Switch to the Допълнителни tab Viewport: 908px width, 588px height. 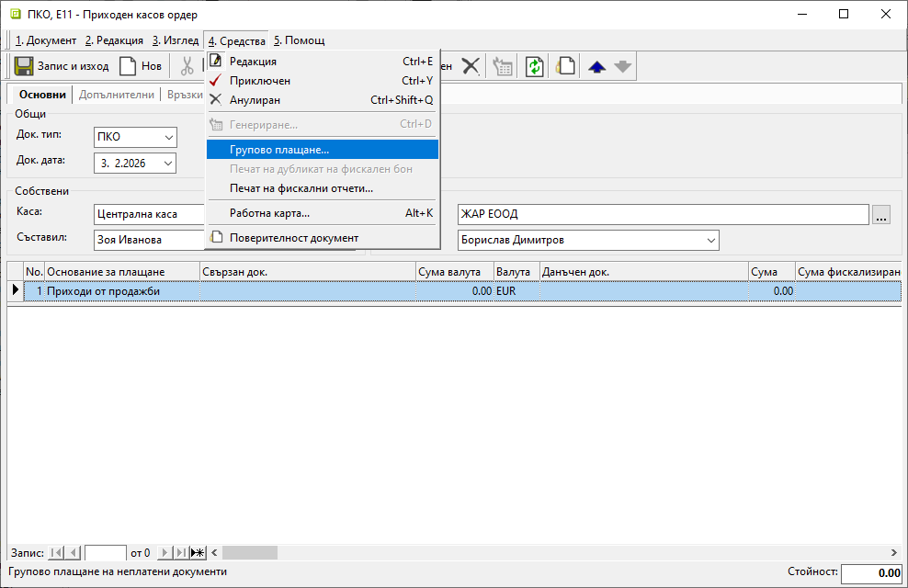117,95
